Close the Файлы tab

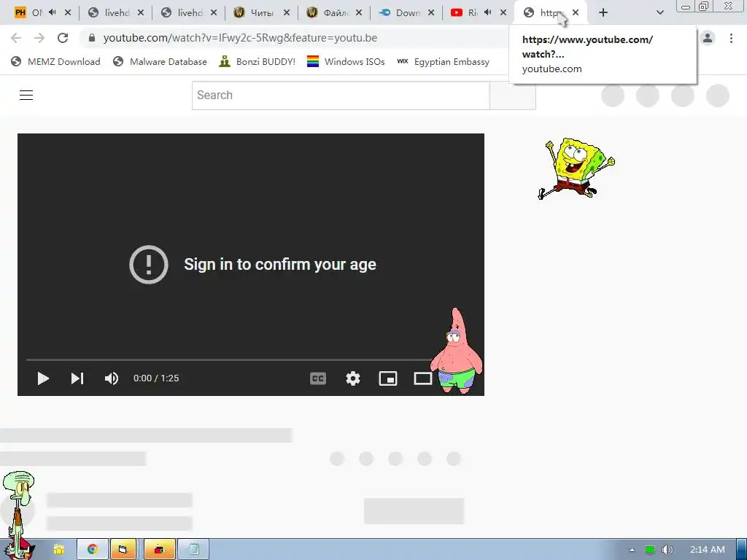[359, 12]
